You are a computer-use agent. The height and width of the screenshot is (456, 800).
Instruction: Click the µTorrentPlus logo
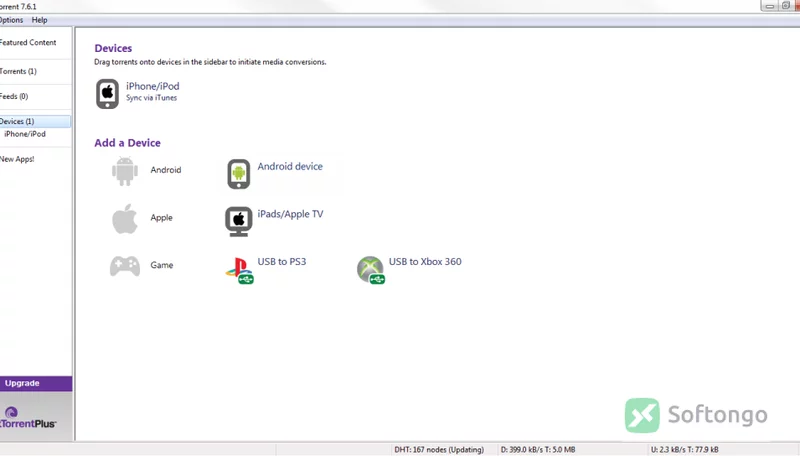pos(28,418)
